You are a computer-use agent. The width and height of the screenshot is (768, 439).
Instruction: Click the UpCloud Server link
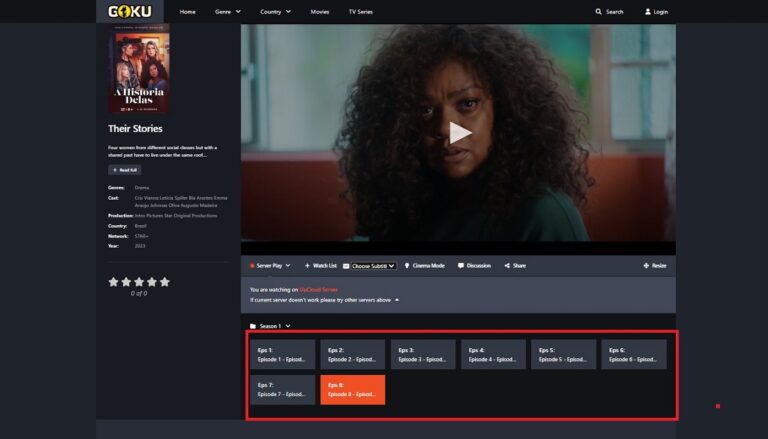click(318, 290)
